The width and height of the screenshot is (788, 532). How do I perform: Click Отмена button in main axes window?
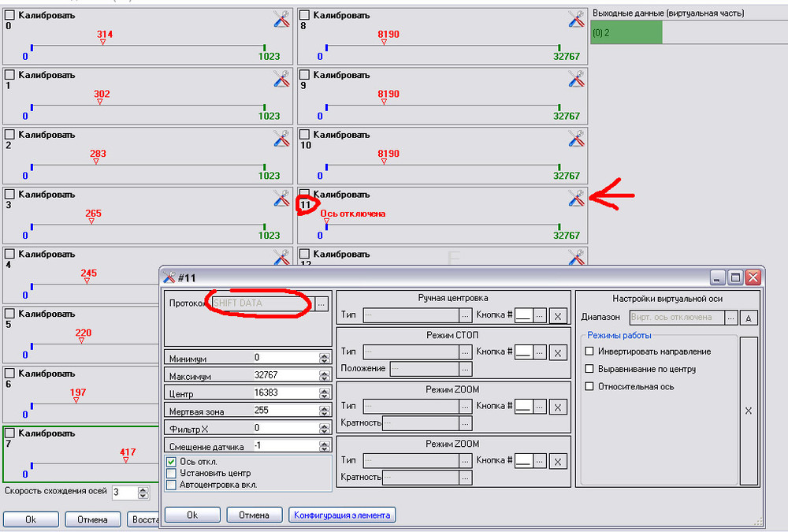click(x=92, y=519)
